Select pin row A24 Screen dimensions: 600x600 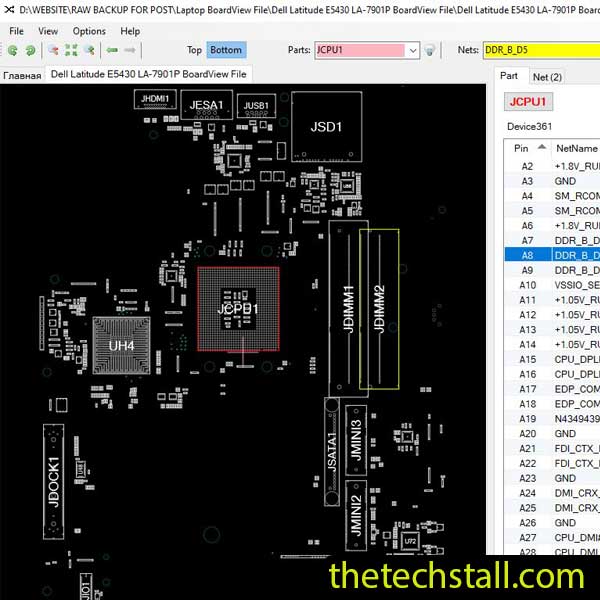(552, 493)
